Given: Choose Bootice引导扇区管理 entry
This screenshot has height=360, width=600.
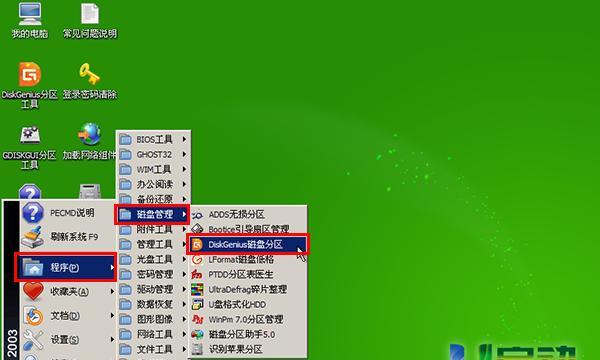Looking at the screenshot, I should coord(248,229).
